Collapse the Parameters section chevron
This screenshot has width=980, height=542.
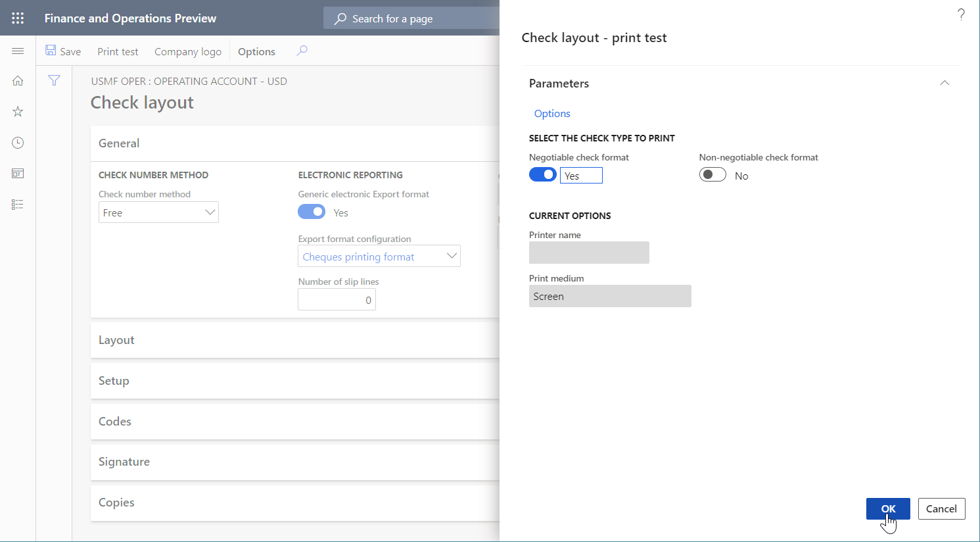click(x=945, y=83)
